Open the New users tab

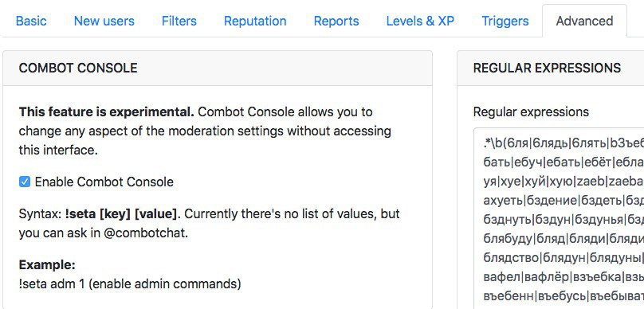coord(104,21)
